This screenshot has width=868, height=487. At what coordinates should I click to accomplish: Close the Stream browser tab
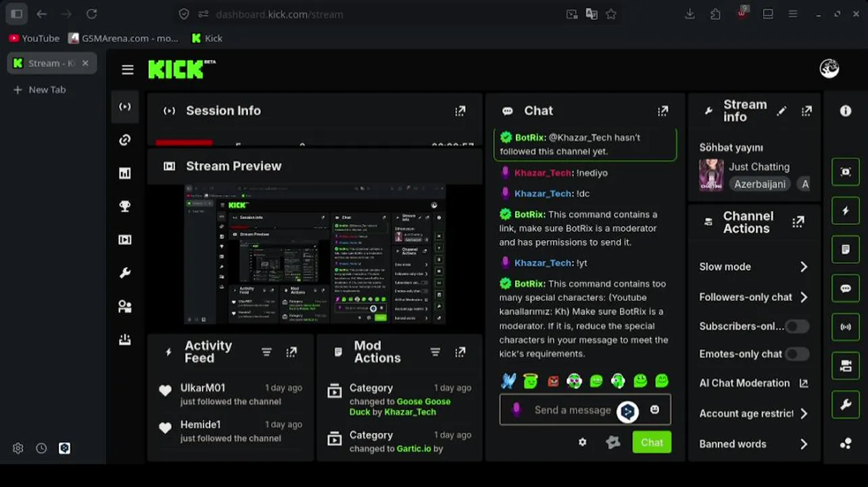click(x=85, y=63)
